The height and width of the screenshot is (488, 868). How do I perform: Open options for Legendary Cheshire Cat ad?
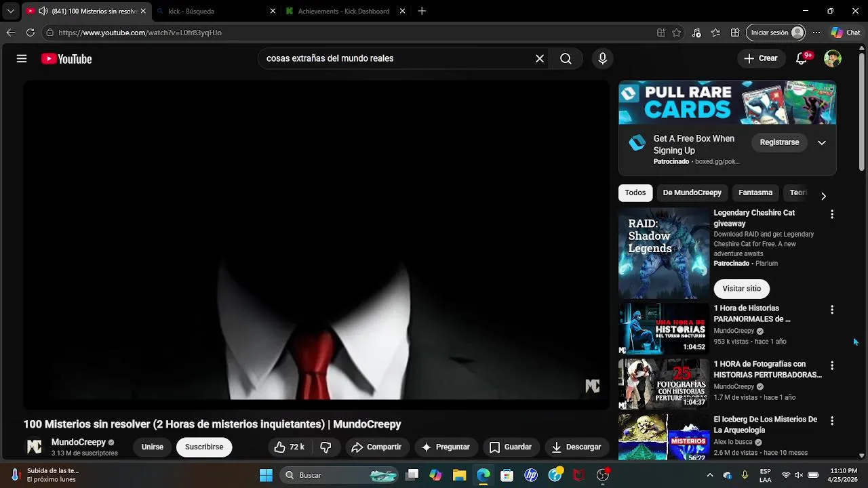(832, 214)
